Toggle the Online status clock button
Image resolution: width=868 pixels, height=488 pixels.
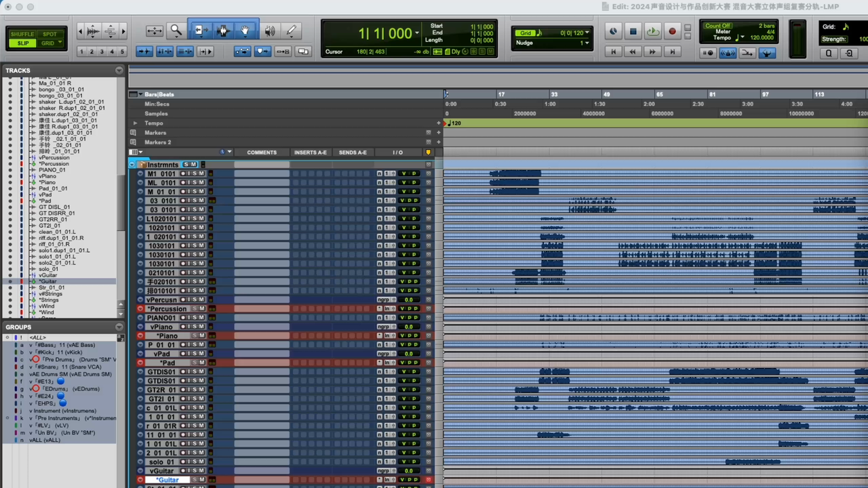(x=613, y=31)
